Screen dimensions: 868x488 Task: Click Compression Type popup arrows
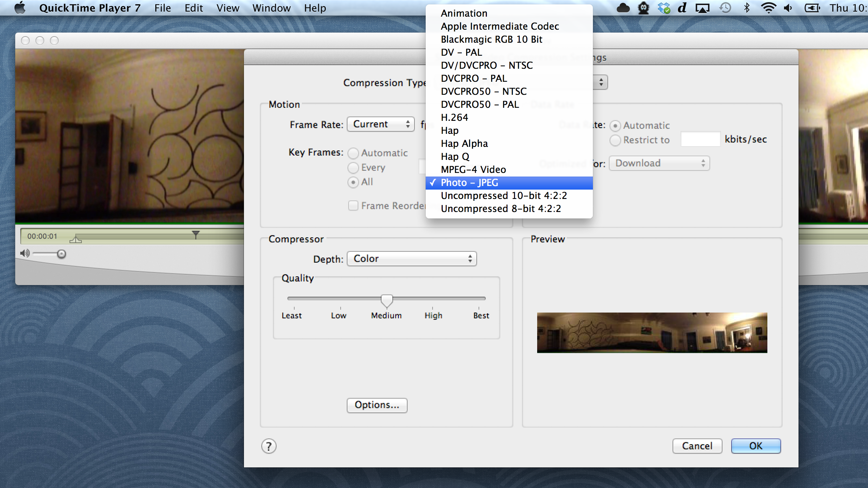pos(601,82)
